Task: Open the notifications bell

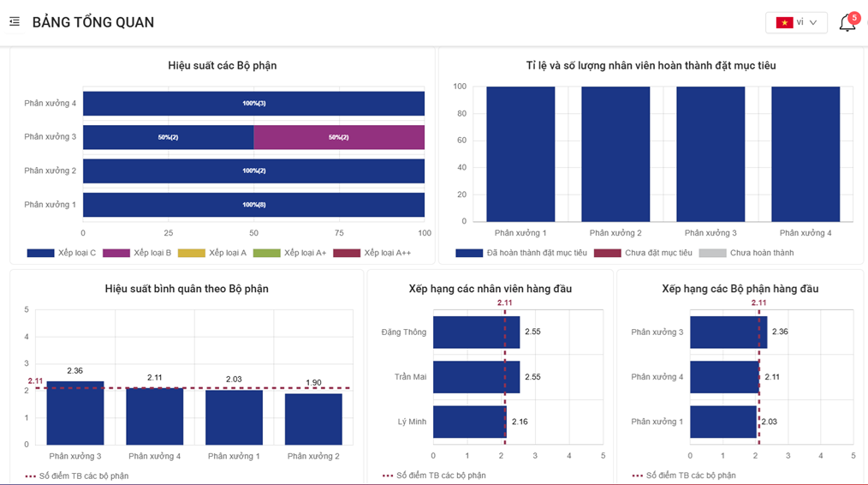Action: pos(847,24)
